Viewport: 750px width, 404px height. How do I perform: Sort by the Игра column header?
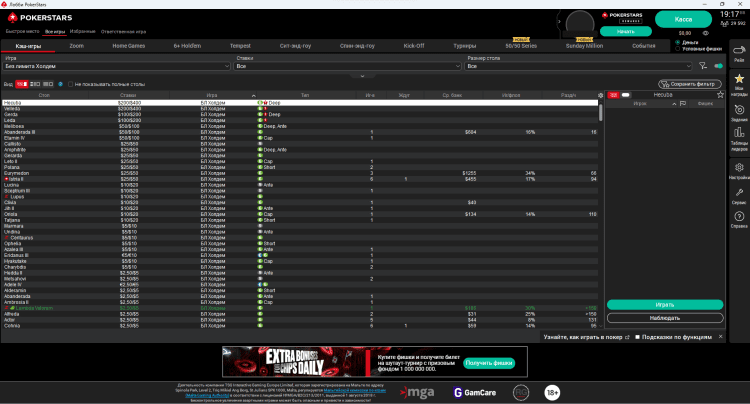(x=212, y=95)
